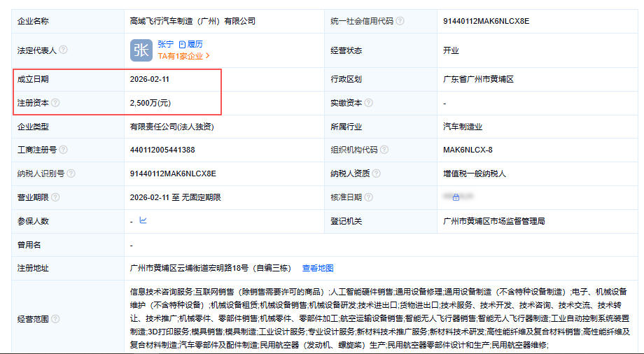Select industry value 汽车制造业
644x354 pixels.
click(x=463, y=127)
